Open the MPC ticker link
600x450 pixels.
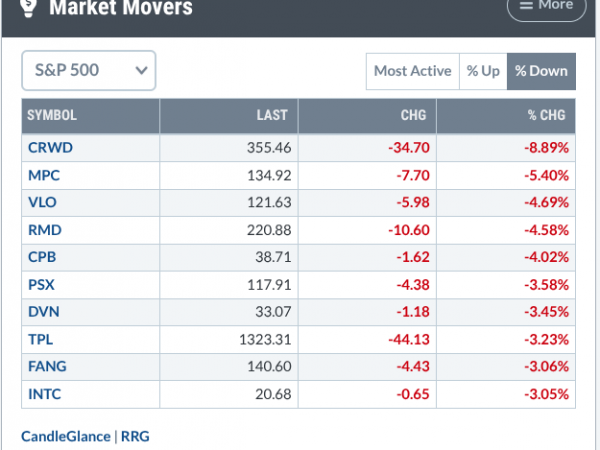44,175
